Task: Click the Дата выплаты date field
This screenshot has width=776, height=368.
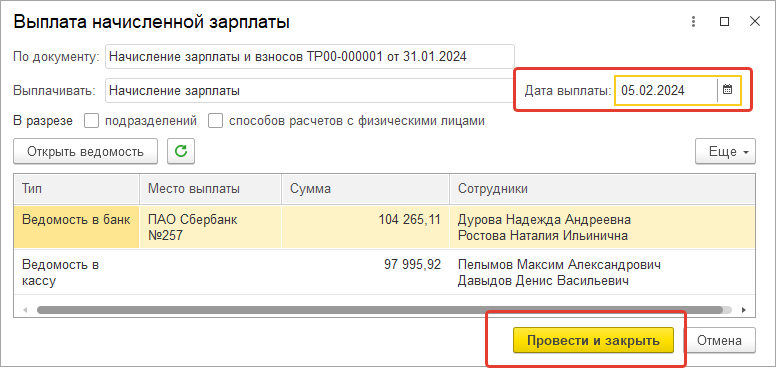Action: pos(666,90)
